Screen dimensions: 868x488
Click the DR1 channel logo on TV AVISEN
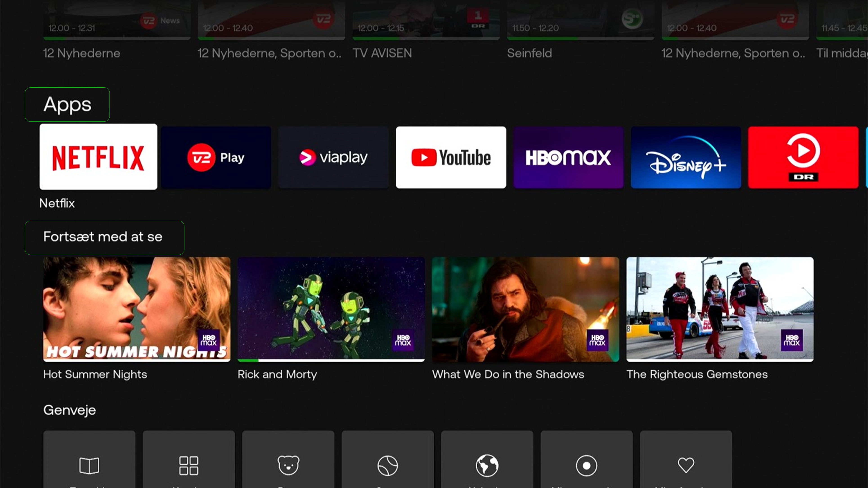(478, 19)
